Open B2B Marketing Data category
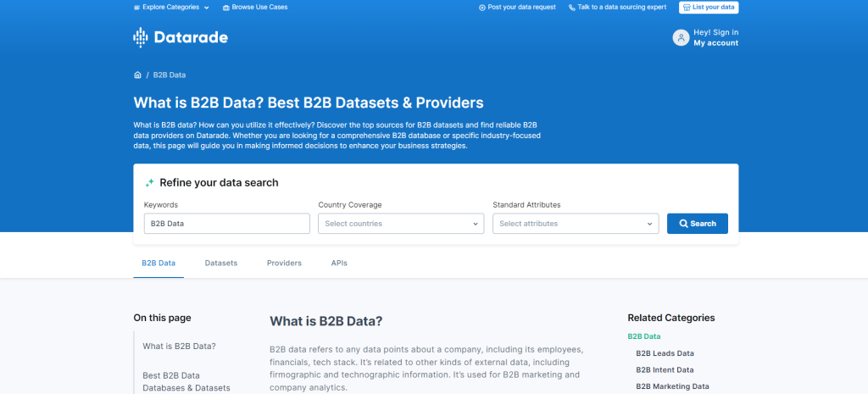This screenshot has height=394, width=868. 672,386
